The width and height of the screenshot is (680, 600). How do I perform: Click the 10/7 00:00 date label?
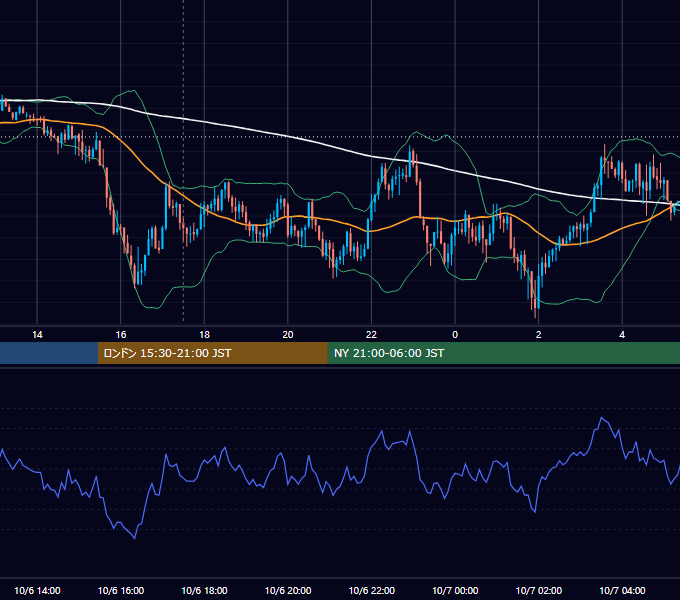(x=455, y=590)
